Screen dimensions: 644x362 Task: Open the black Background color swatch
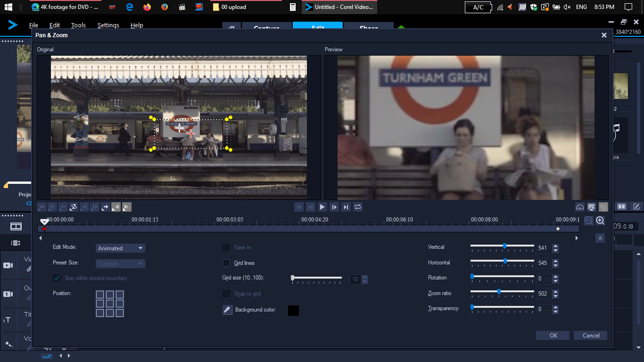point(293,310)
